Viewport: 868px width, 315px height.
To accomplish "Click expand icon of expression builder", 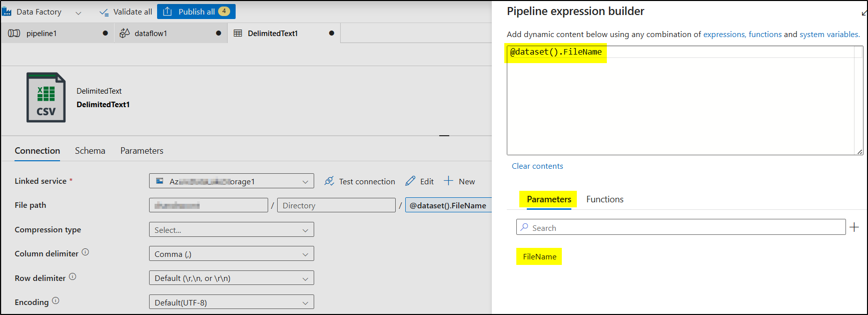I will point(864,12).
